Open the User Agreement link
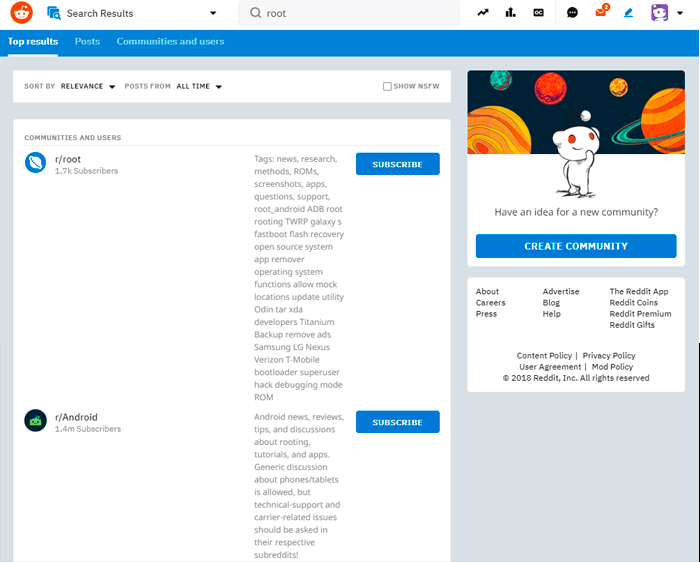700x562 pixels. 550,367
